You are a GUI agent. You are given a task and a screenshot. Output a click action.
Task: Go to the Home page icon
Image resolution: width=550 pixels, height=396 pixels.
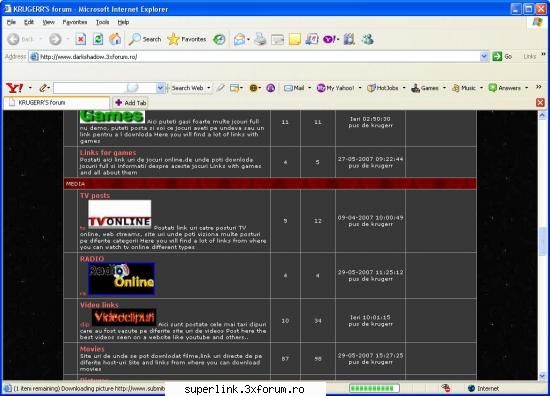click(x=115, y=39)
